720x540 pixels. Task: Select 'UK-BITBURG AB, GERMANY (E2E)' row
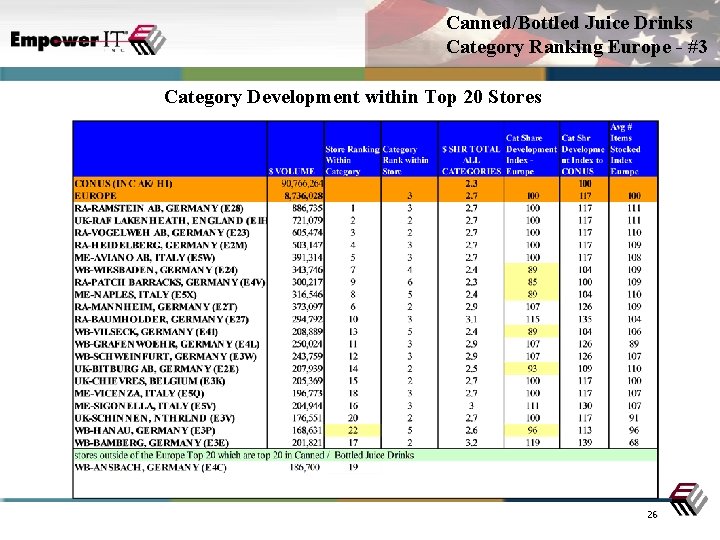coord(365,369)
